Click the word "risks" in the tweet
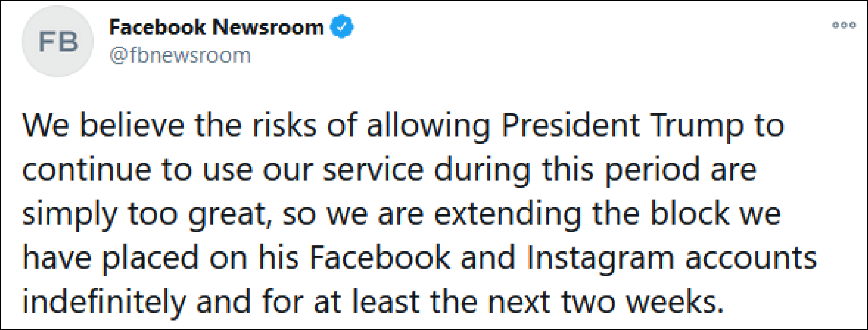868x330 pixels. coord(284,126)
